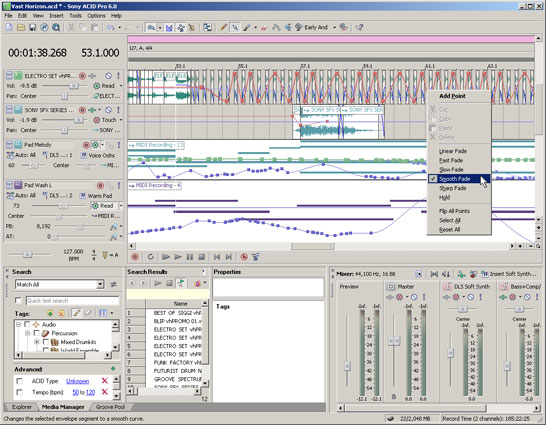Click the Master fader in mixer
This screenshot has width=546, height=425.
[394, 340]
